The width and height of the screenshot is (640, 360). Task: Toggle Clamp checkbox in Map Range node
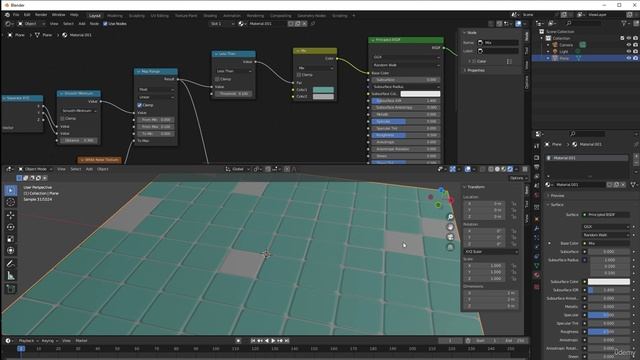(140, 105)
